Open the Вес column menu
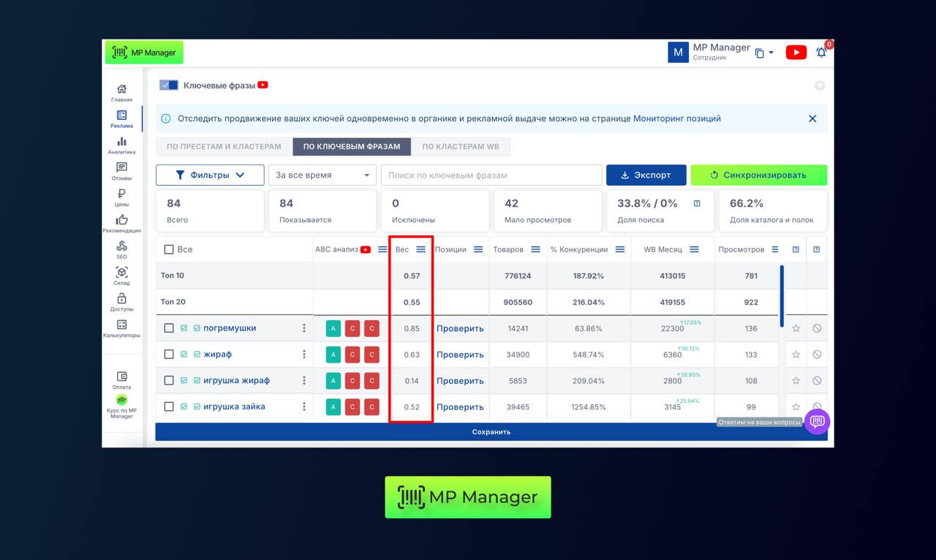Screen dimensions: 936x560 (420, 249)
